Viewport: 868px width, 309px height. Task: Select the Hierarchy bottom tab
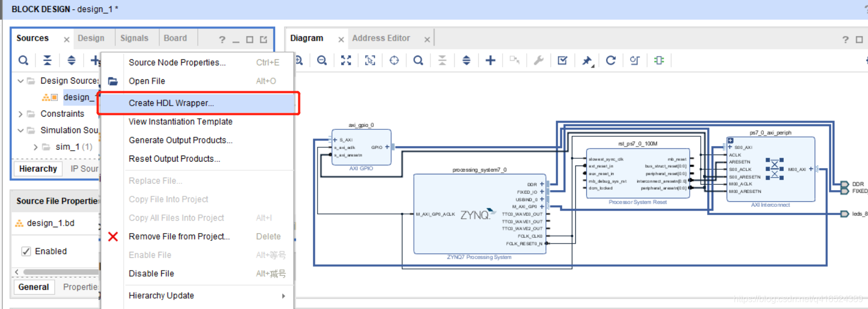(x=38, y=169)
